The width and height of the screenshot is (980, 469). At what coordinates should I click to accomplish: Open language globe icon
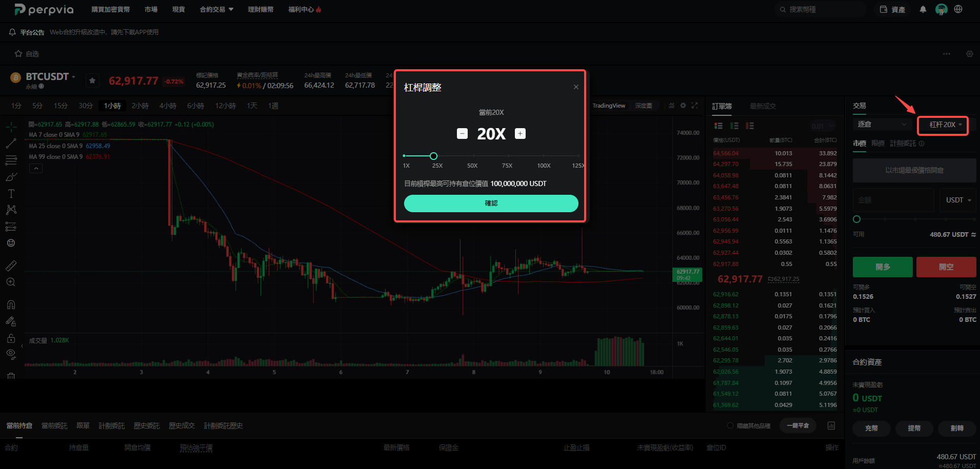coord(958,9)
